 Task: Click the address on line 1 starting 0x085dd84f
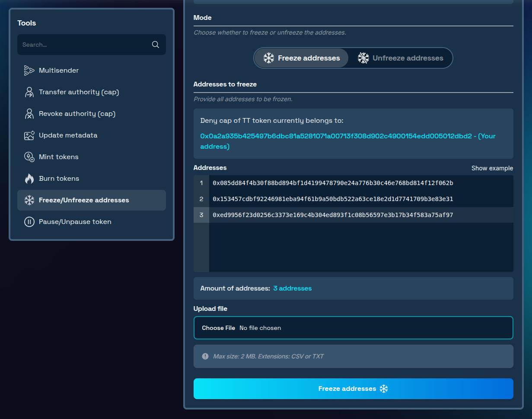tap(333, 183)
